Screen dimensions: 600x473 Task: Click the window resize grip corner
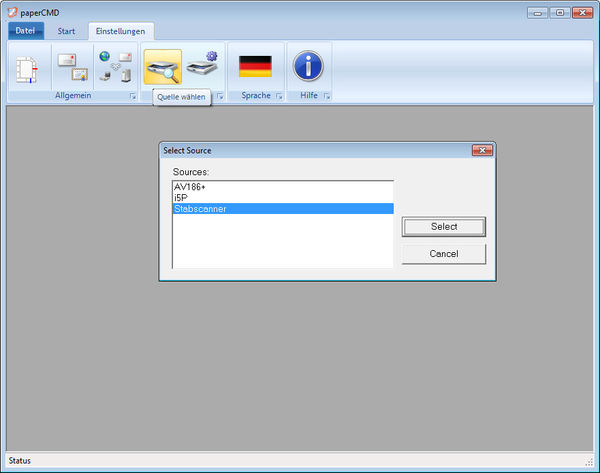click(x=589, y=462)
